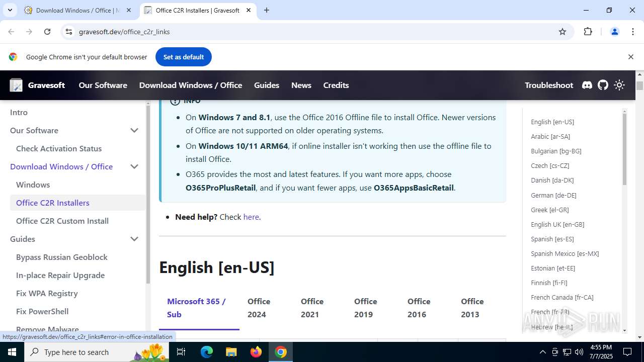
Task: Click the taskbar search box
Action: (97, 352)
